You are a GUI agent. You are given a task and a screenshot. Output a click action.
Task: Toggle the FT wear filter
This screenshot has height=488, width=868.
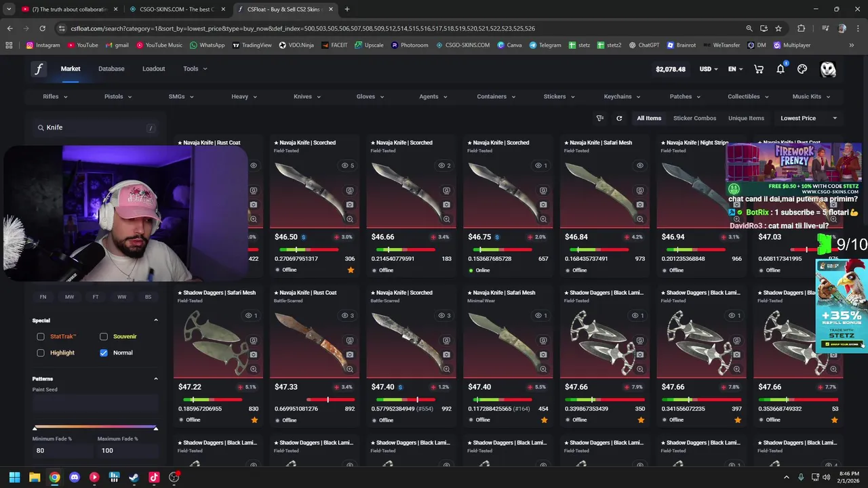[96, 297]
